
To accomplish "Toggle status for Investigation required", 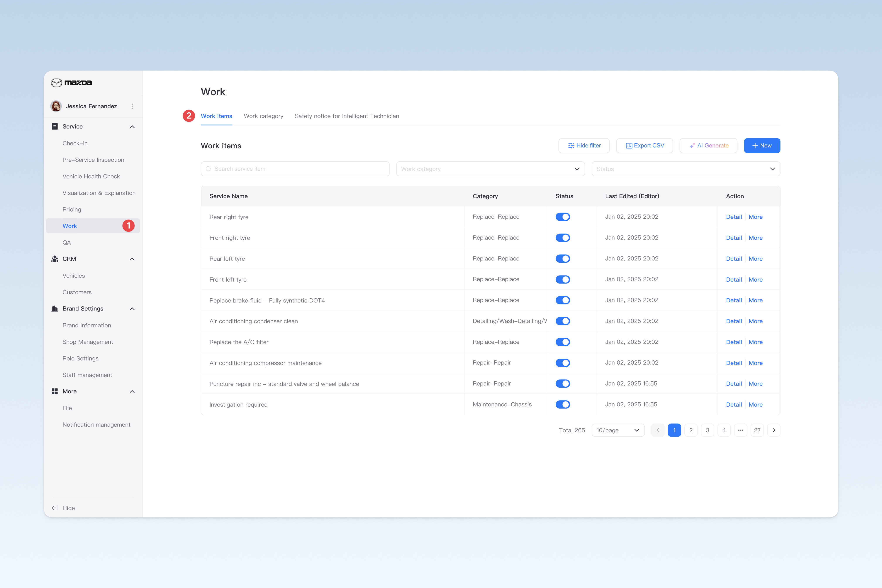I will (563, 404).
